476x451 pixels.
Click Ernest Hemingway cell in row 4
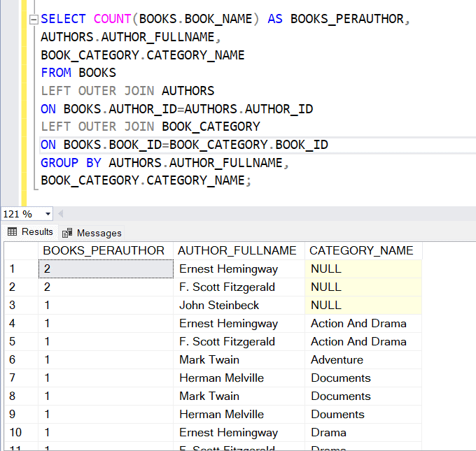click(239, 323)
